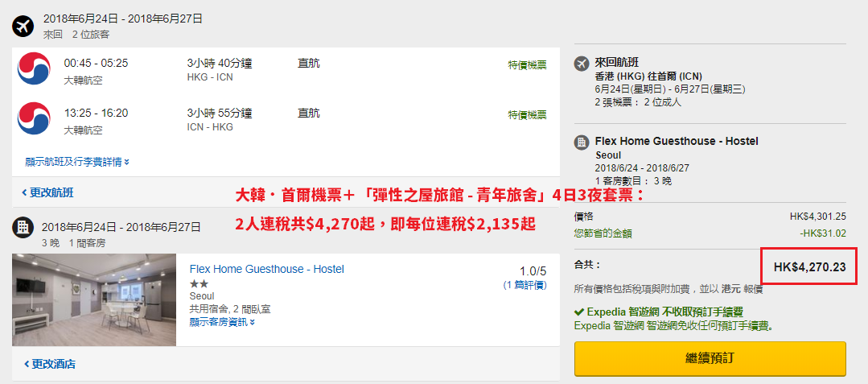
Task: Click the 00:45 - 05:25 flight time
Action: pos(96,63)
